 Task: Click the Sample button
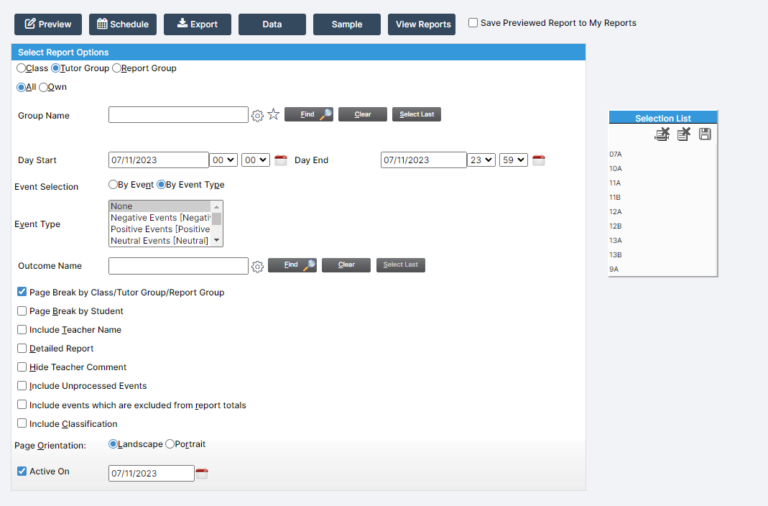click(x=347, y=24)
